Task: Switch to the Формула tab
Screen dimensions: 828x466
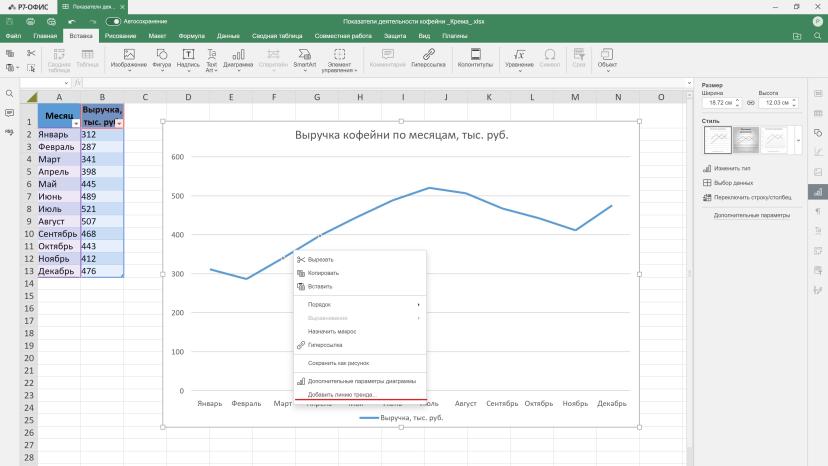Action: click(191, 36)
